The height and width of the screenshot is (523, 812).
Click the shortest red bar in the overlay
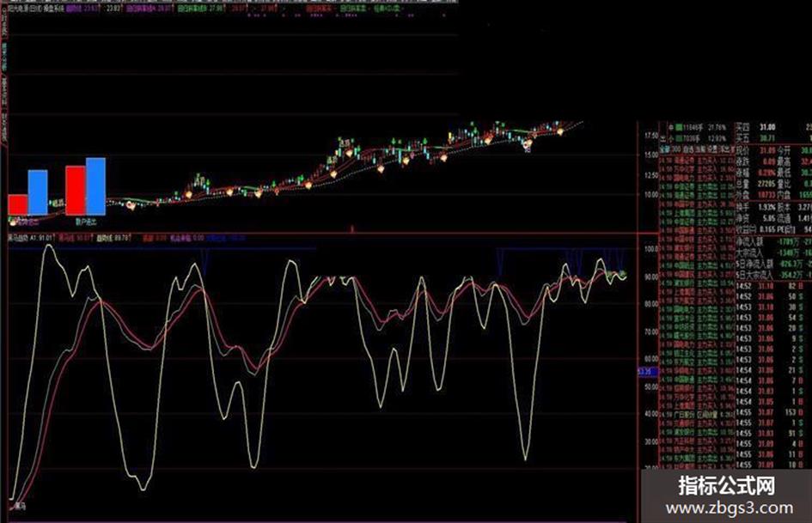pyautogui.click(x=18, y=204)
